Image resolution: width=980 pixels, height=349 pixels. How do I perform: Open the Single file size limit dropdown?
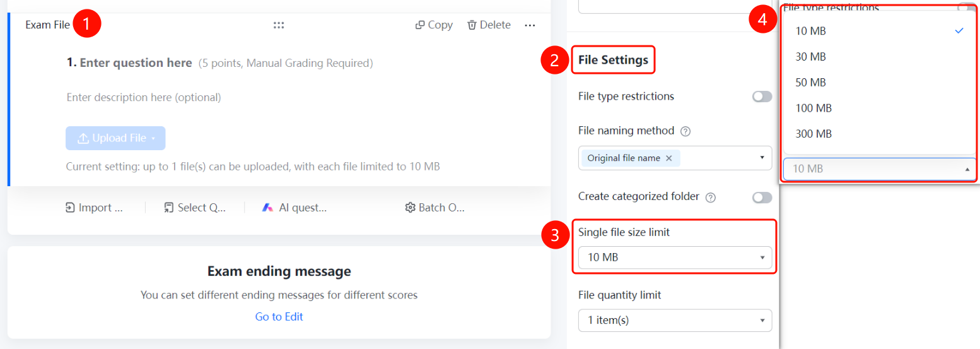coord(675,257)
